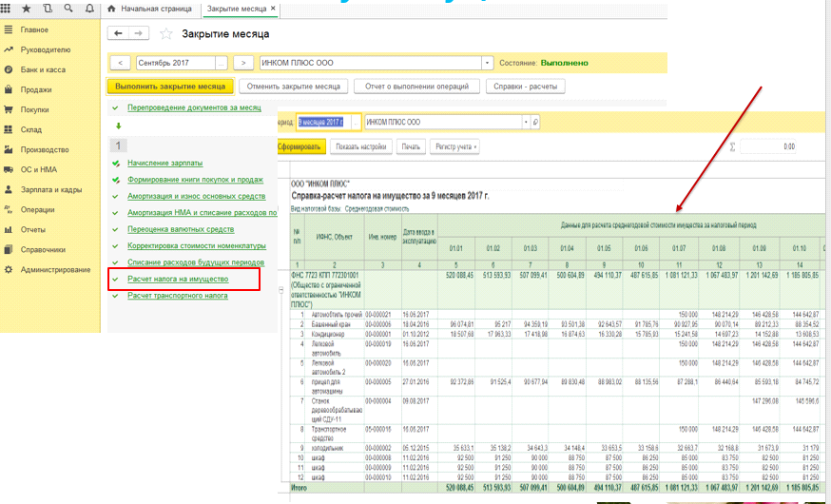
Task: Open Корректировка стоимости номенклатуры link
Action: click(197, 246)
